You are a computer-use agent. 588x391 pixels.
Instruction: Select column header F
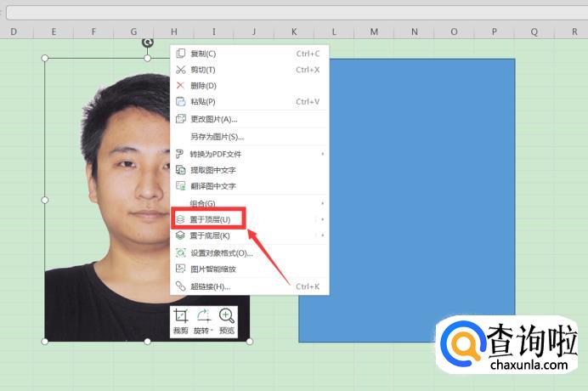tap(93, 32)
